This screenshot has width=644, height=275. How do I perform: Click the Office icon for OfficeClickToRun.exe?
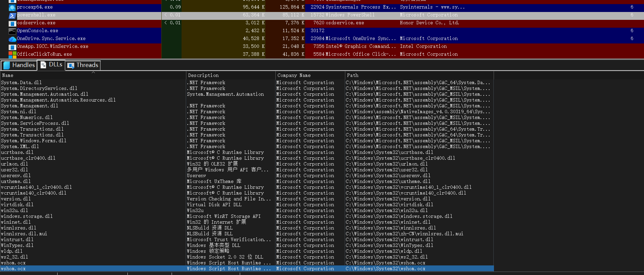point(12,54)
